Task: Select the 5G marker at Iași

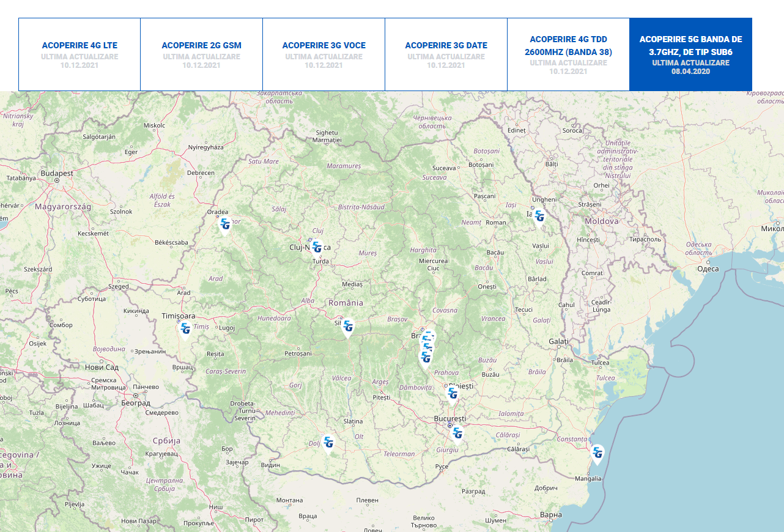Action: tap(539, 216)
